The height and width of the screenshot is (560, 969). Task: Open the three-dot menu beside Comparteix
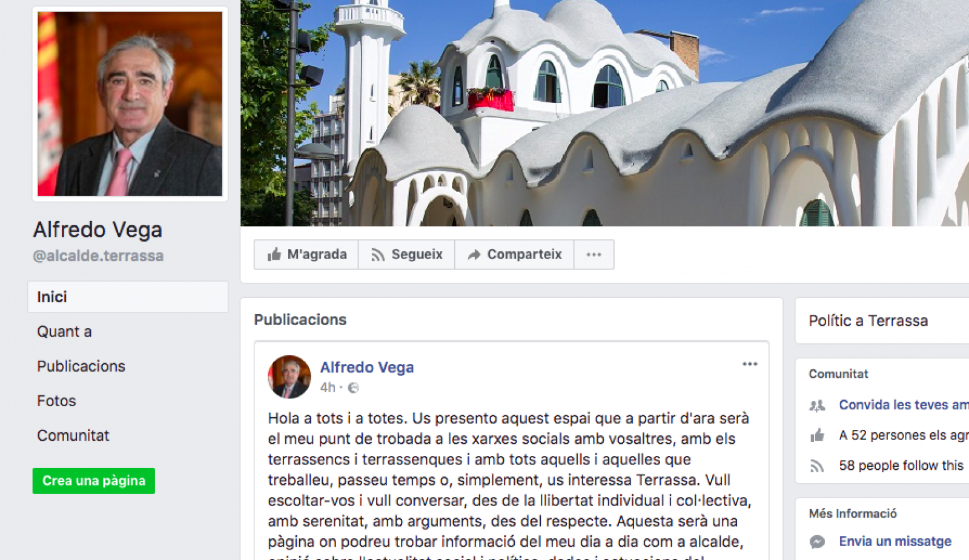(x=594, y=254)
